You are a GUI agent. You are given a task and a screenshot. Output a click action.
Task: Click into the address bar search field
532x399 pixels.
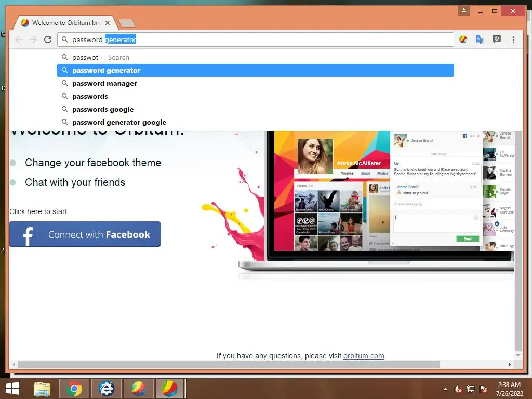[x=256, y=39]
